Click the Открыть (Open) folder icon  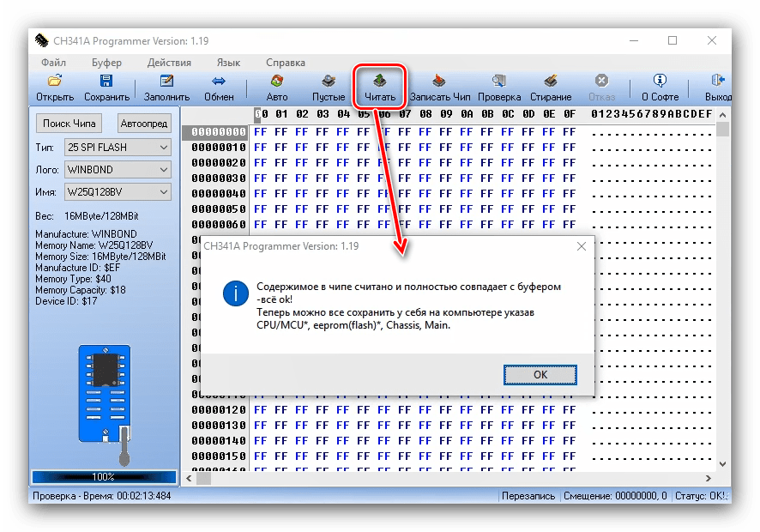pos(55,82)
